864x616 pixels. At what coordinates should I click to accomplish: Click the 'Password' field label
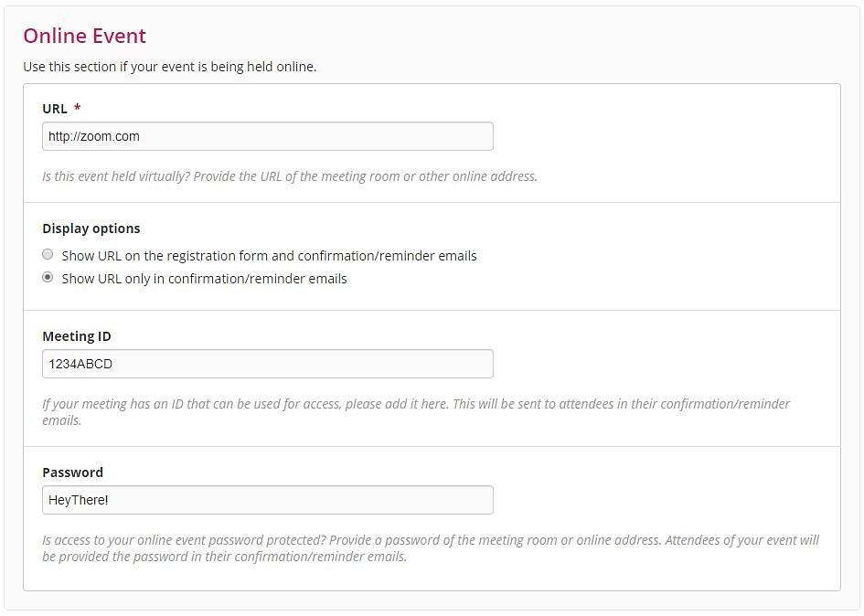point(73,473)
